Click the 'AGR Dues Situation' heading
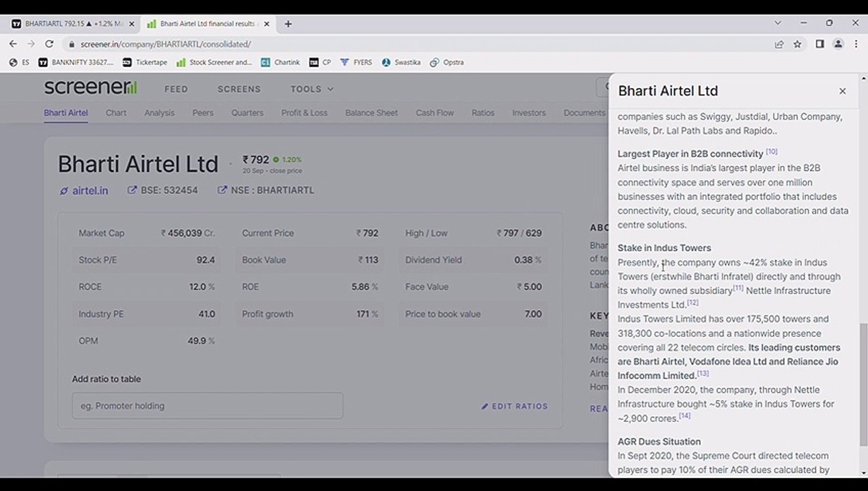This screenshot has height=491, width=868. [659, 442]
